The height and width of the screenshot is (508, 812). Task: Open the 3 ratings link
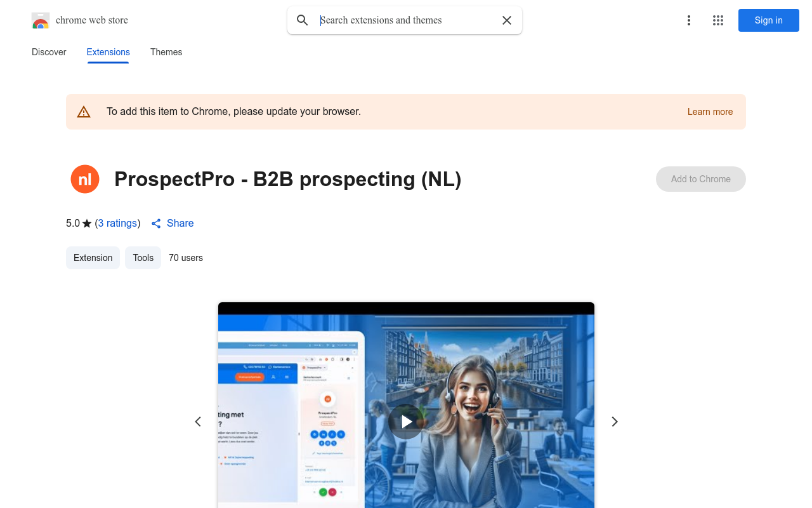[x=118, y=223]
